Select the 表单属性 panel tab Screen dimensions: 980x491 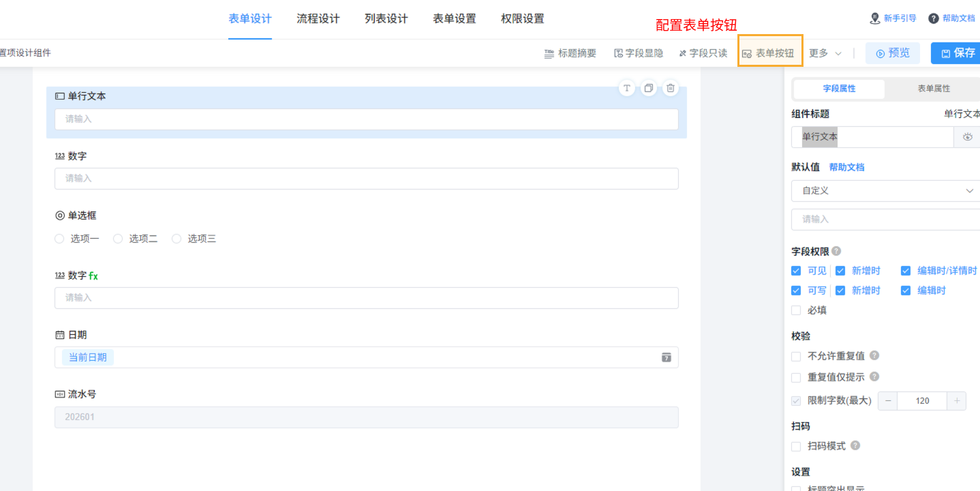point(934,89)
